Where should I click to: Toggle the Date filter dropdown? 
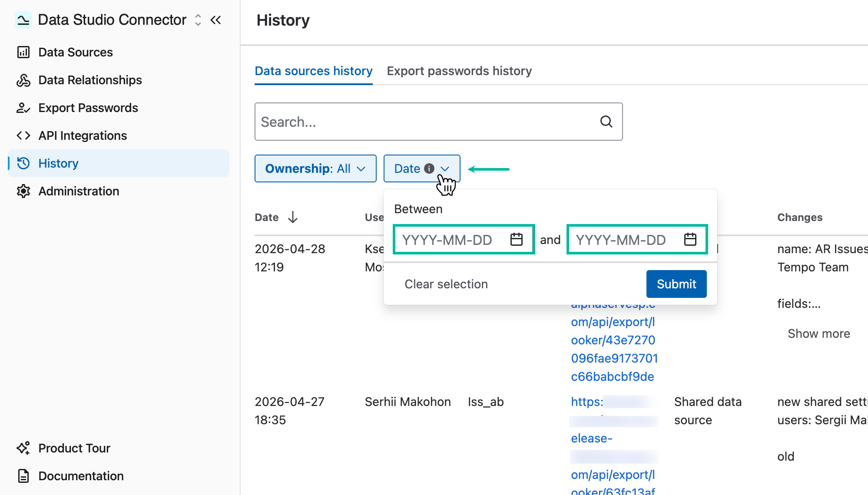click(422, 168)
